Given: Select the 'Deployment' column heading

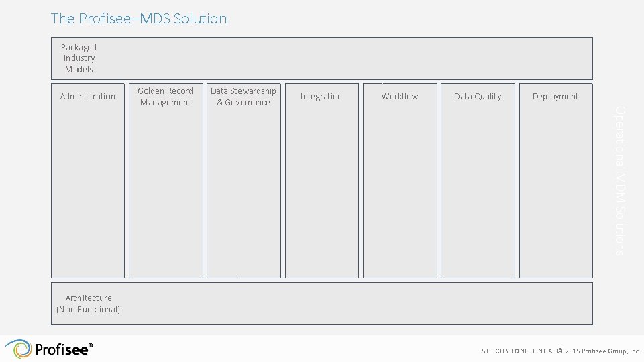Looking at the screenshot, I should (555, 97).
